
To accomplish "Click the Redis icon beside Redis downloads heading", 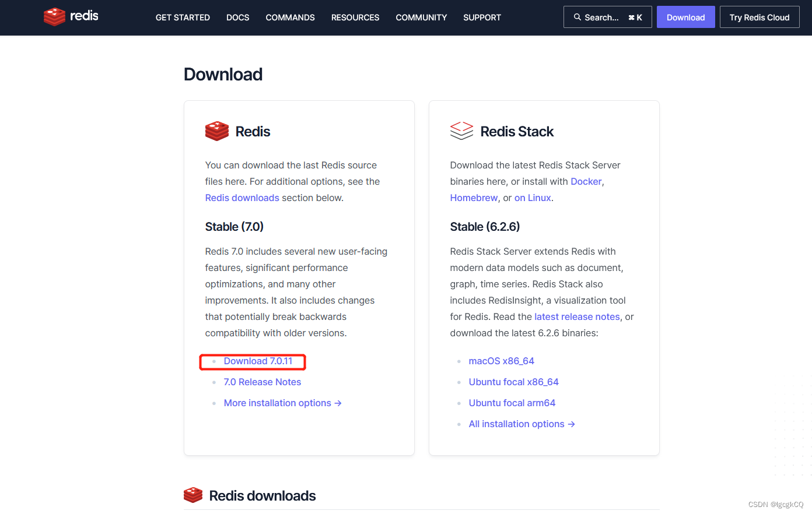I will click(193, 495).
